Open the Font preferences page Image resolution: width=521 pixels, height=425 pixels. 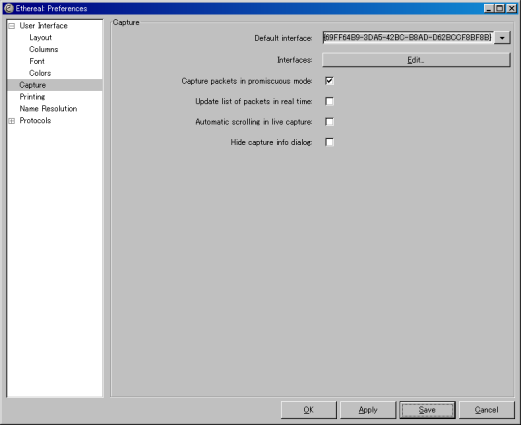[37, 61]
